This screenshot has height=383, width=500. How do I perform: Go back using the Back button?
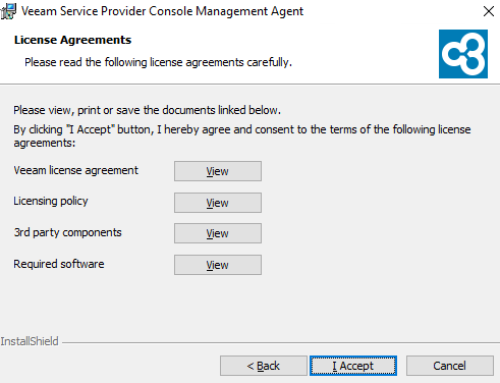click(263, 366)
